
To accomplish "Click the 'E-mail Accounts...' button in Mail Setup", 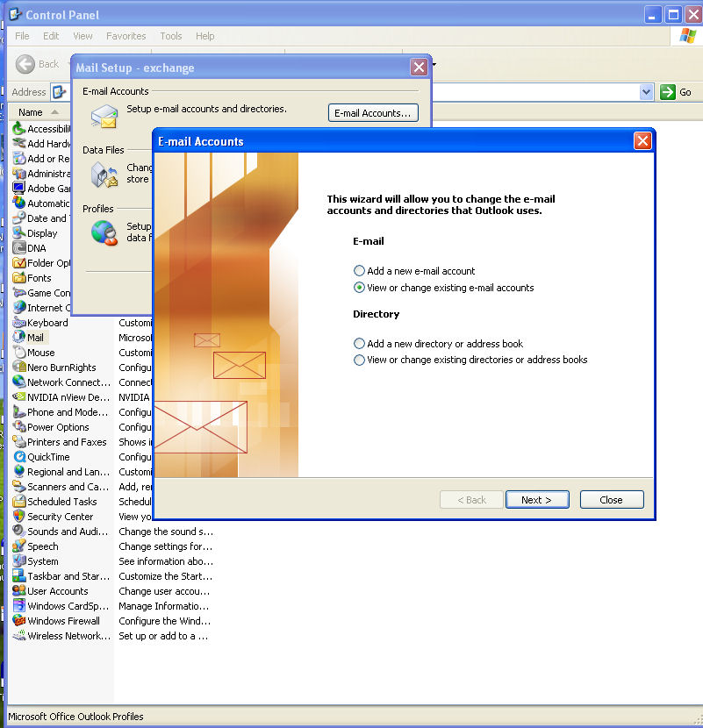I will [373, 113].
